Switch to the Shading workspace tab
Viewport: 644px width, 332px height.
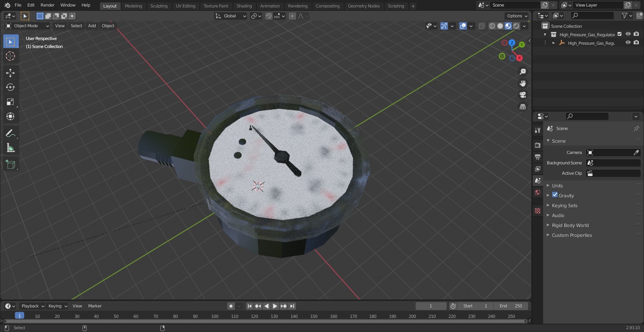point(244,6)
